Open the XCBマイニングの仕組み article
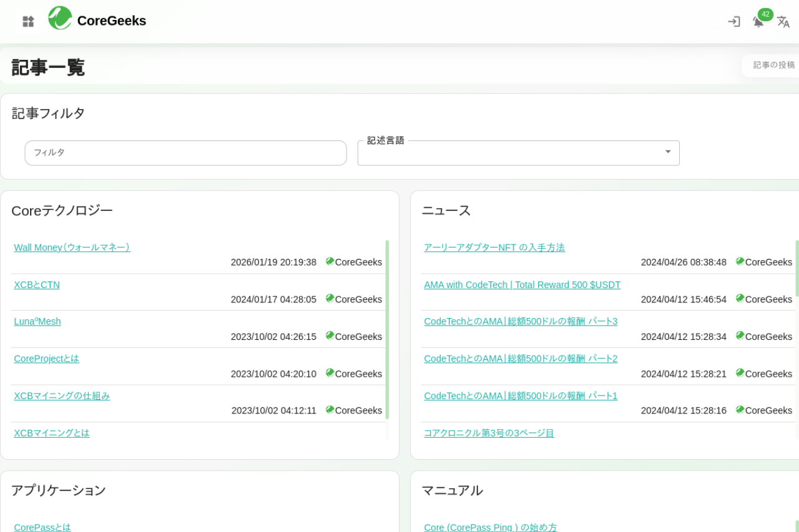The height and width of the screenshot is (532, 799). [62, 396]
